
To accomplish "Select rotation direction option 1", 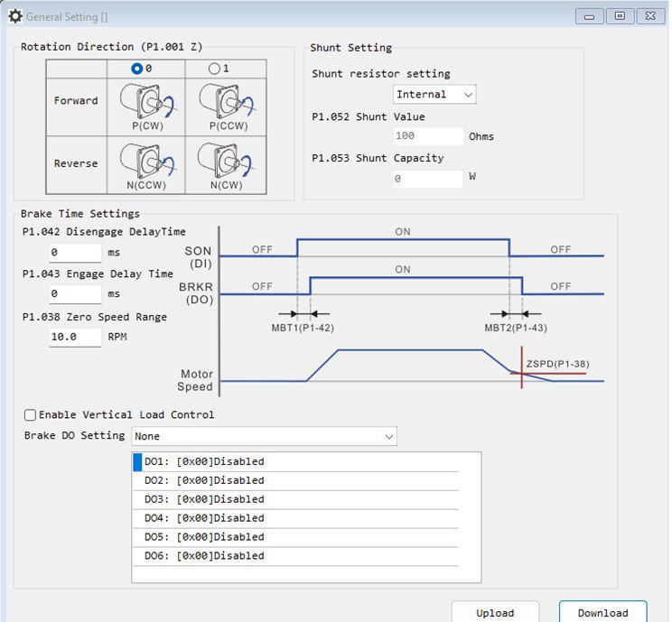I will click(214, 69).
